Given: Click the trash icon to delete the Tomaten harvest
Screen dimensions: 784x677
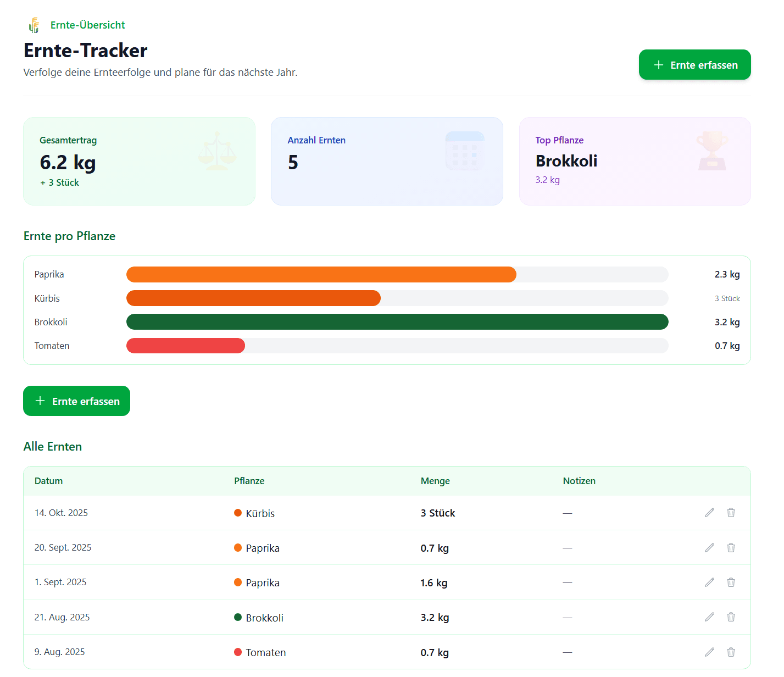Looking at the screenshot, I should click(731, 652).
